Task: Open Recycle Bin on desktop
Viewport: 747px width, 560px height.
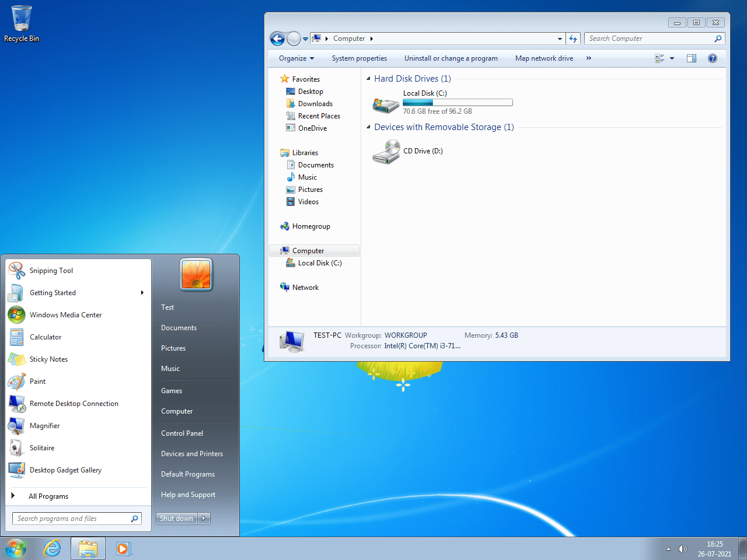Action: click(22, 24)
